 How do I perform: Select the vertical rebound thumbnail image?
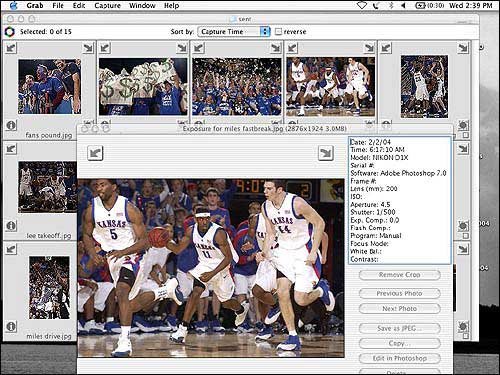tap(424, 87)
